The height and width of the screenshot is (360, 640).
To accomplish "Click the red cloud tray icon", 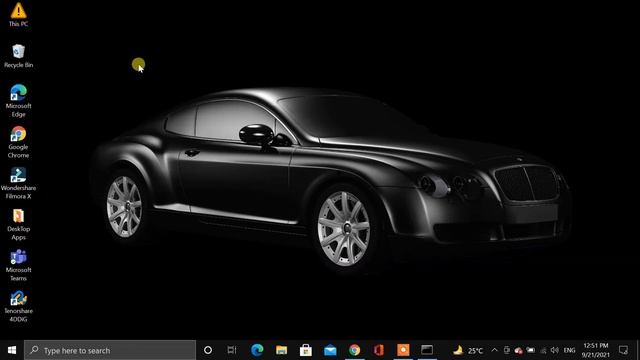I will point(518,350).
